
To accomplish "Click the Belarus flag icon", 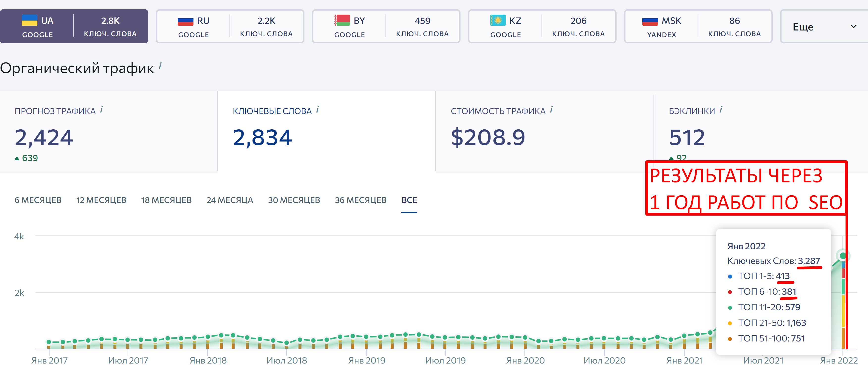I will point(342,20).
